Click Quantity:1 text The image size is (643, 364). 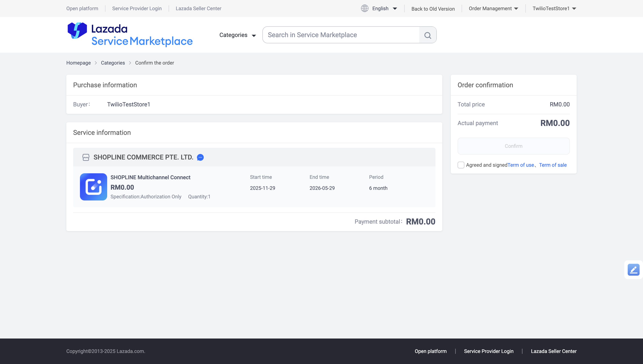pyautogui.click(x=199, y=197)
